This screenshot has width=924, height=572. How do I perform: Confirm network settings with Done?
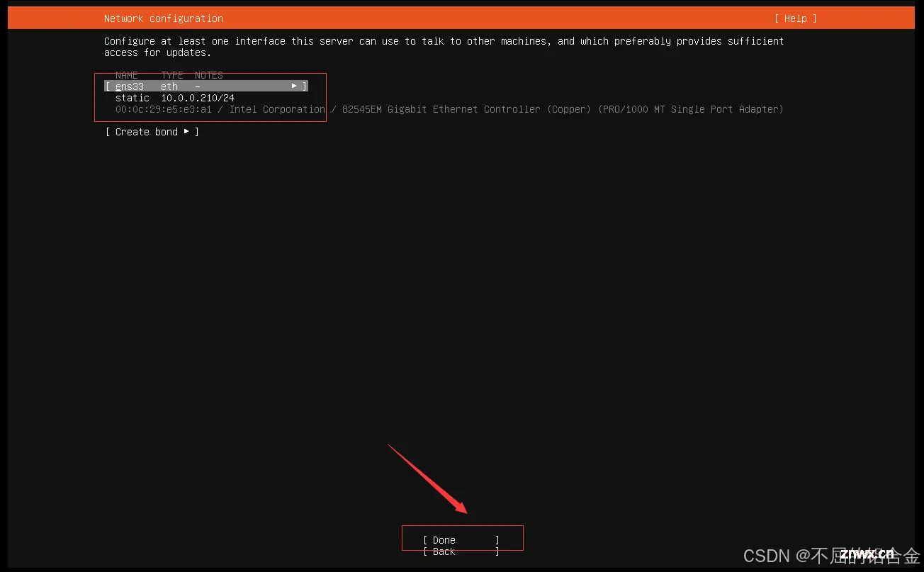[461, 540]
